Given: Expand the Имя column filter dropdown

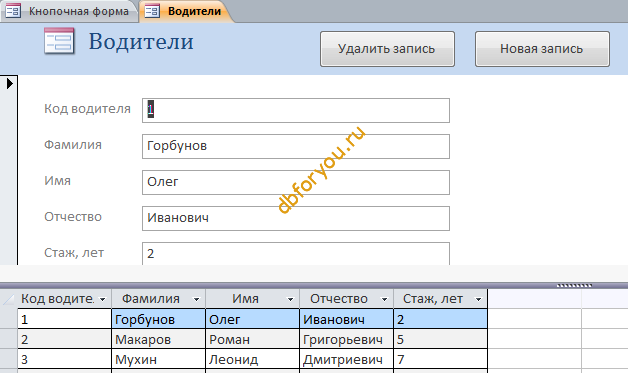Looking at the screenshot, I should 291,299.
